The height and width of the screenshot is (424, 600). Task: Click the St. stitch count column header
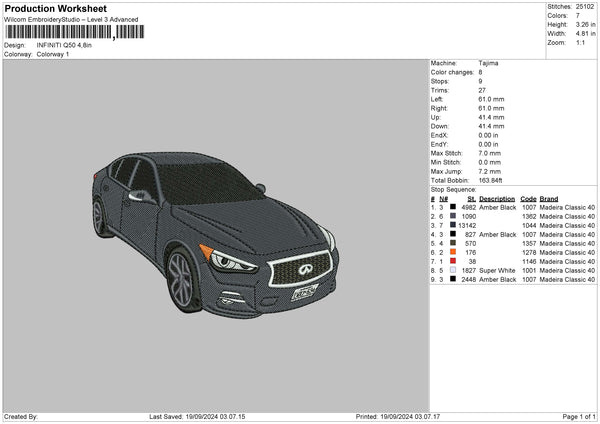[x=470, y=198]
